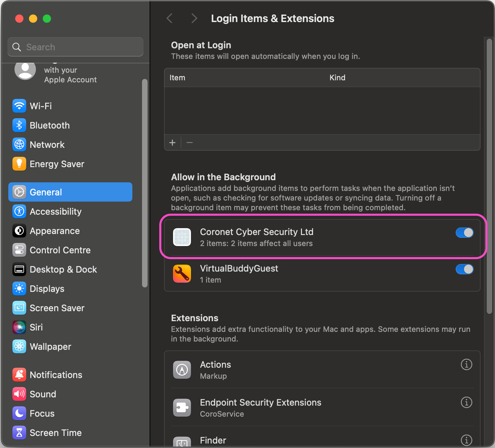Click the main pane vertical scrollbar
The image size is (495, 448).
[489, 176]
